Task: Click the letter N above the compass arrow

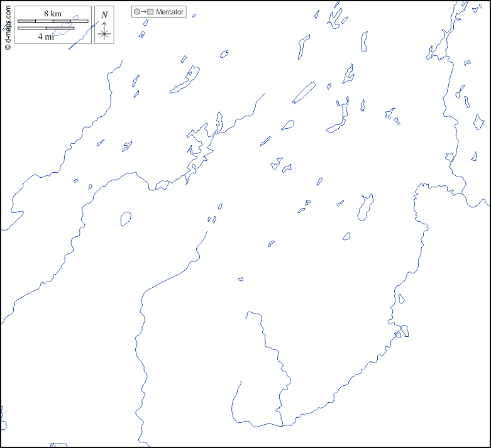Action: [104, 15]
